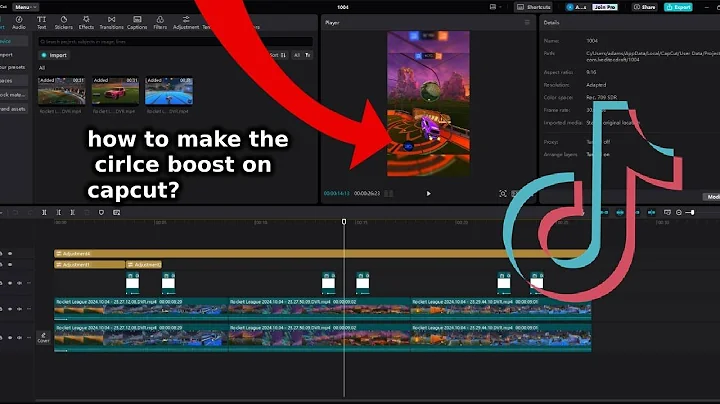
Task: Click the Shortcuts button
Action: [533, 7]
